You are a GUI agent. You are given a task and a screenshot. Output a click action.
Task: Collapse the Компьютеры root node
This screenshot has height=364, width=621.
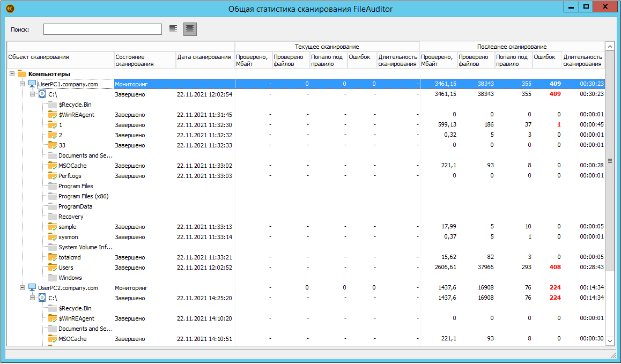coord(12,74)
